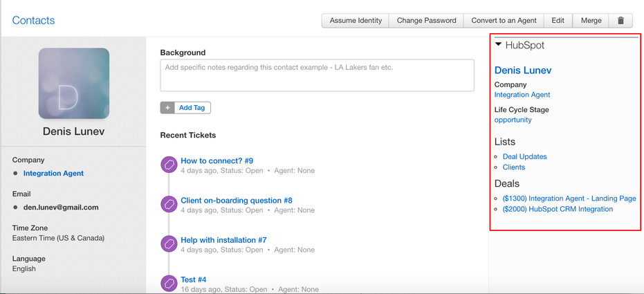Click the den.lunev@gmail.com email text
Image resolution: width=644 pixels, height=294 pixels.
pyautogui.click(x=61, y=208)
